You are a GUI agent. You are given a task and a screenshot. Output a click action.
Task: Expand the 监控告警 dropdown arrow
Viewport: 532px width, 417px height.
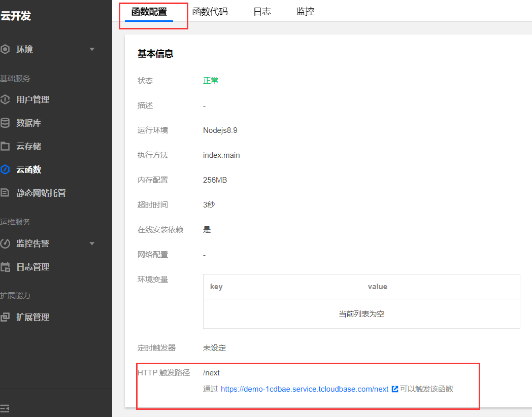[91, 244]
